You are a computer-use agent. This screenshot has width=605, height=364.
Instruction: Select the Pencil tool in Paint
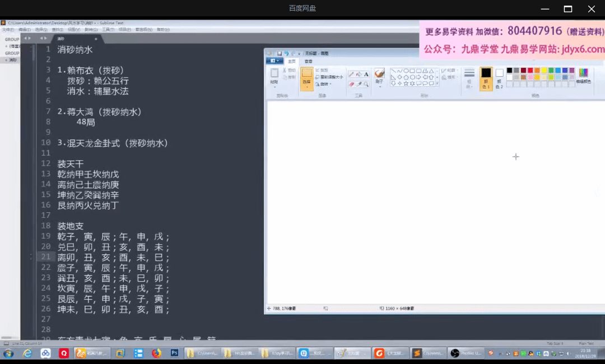point(351,74)
